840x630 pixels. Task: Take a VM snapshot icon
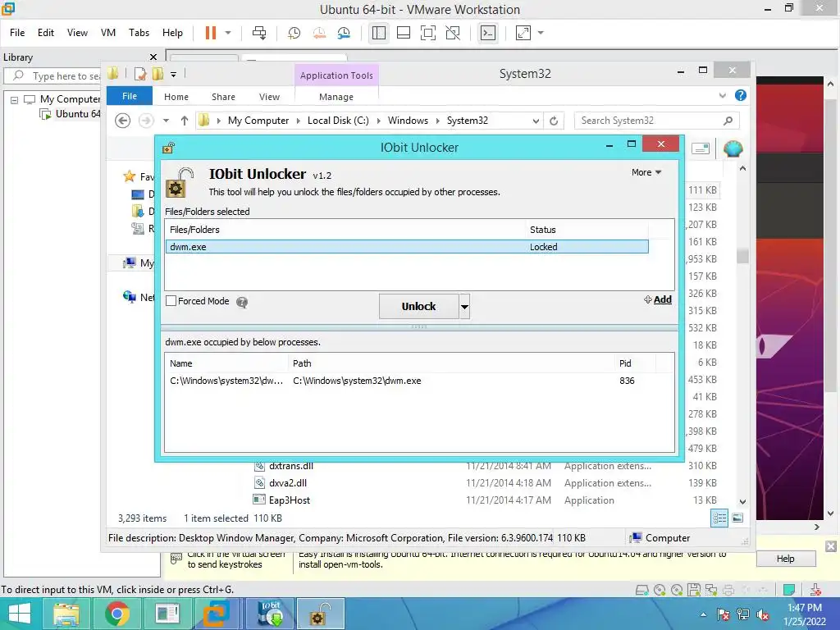click(294, 33)
